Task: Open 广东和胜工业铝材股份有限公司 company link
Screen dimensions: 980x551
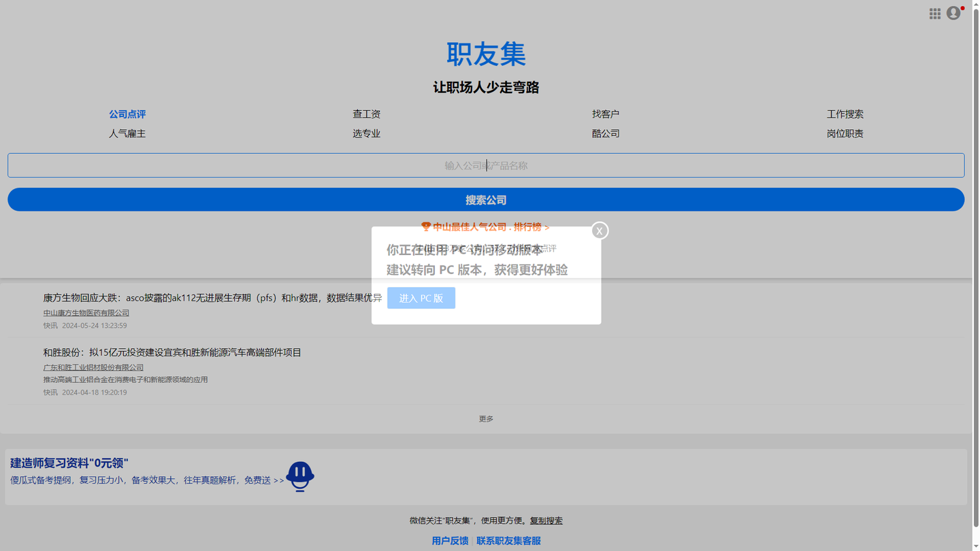Action: click(x=93, y=367)
